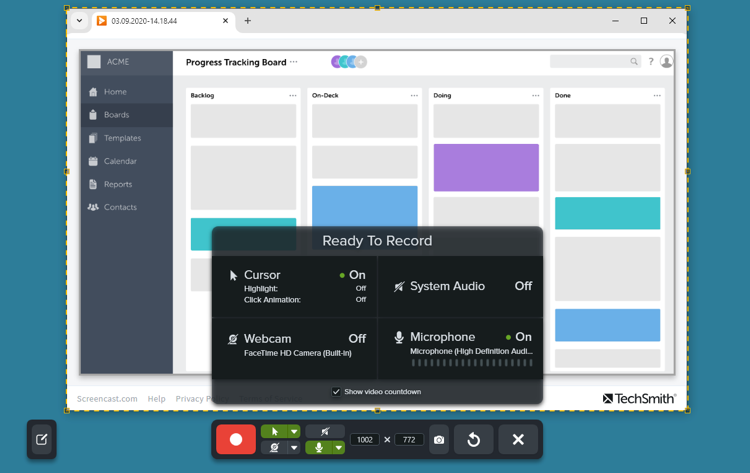750x473 pixels.
Task: Click the capture height field showing 772
Action: coord(409,440)
